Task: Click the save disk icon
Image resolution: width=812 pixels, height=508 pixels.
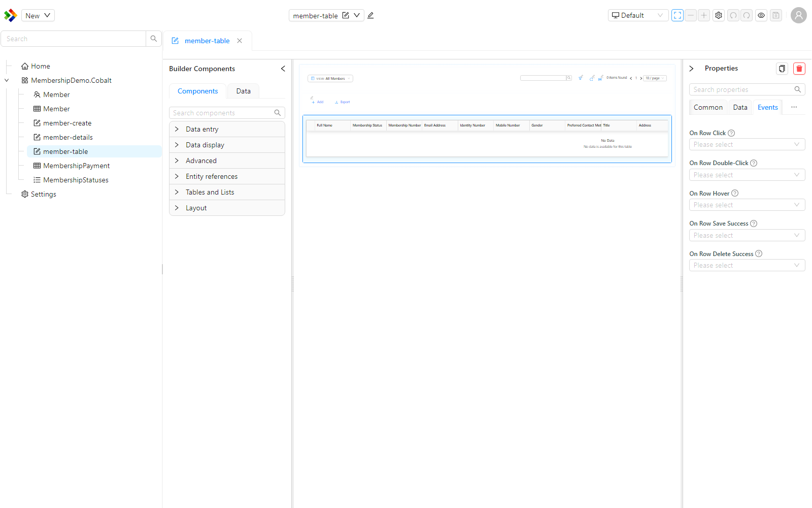Action: pos(776,15)
